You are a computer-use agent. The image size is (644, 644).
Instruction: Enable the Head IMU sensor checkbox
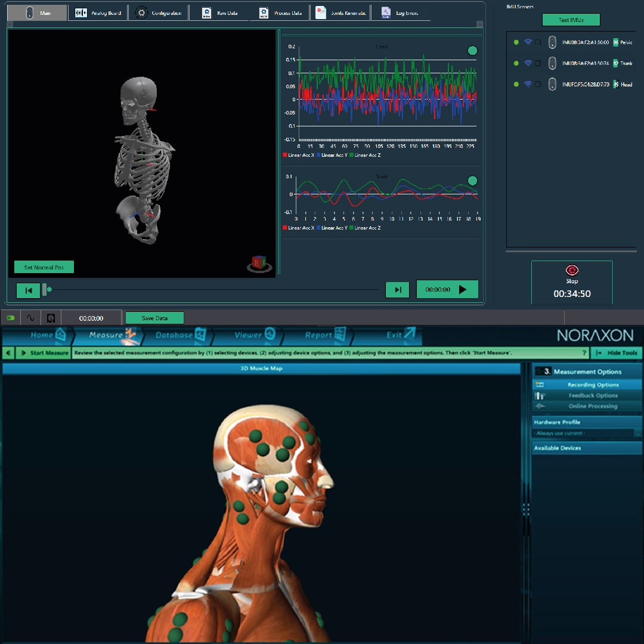coord(538,84)
